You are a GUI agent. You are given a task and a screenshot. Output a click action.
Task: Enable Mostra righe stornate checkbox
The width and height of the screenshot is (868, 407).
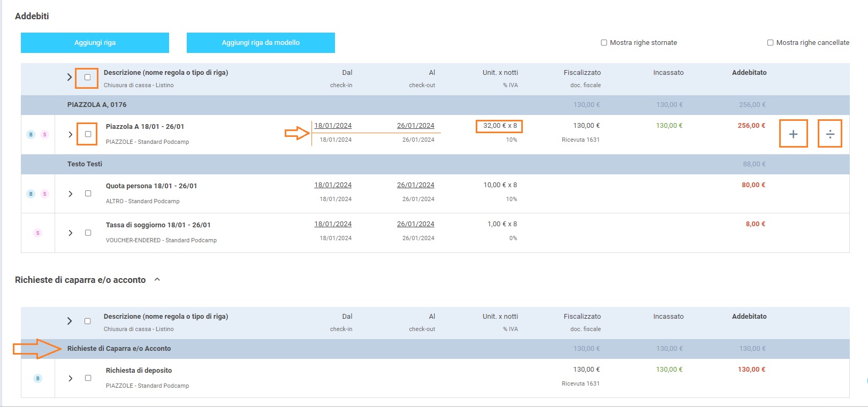pyautogui.click(x=604, y=43)
